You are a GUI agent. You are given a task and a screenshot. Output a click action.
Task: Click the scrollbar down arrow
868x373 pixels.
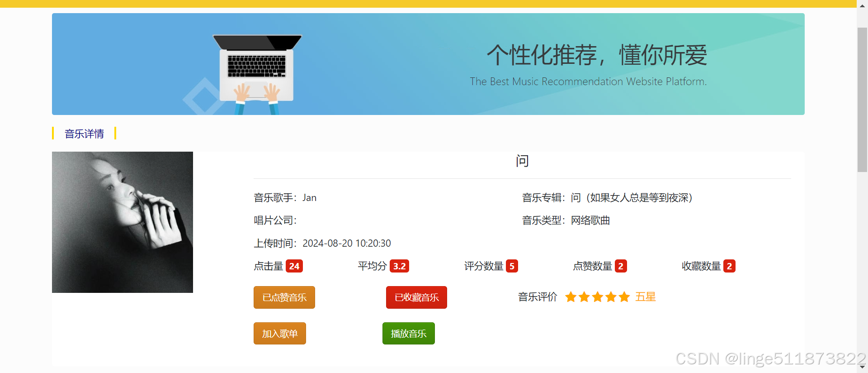pos(862,368)
